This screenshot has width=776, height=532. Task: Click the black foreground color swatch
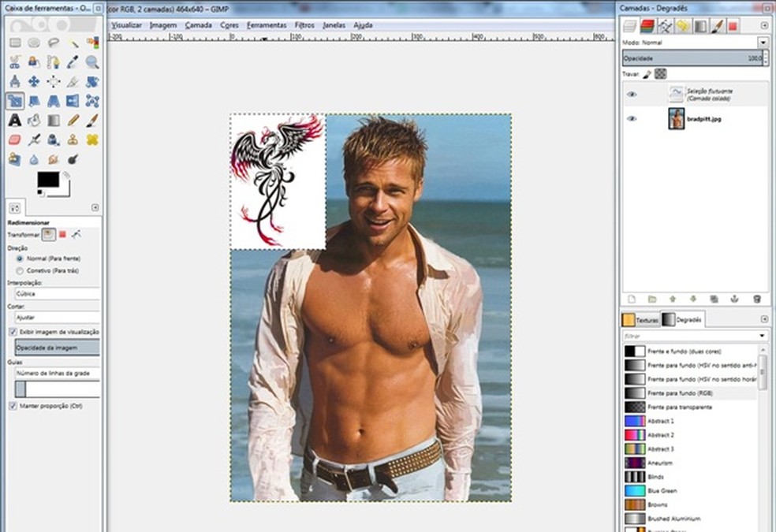(x=47, y=180)
